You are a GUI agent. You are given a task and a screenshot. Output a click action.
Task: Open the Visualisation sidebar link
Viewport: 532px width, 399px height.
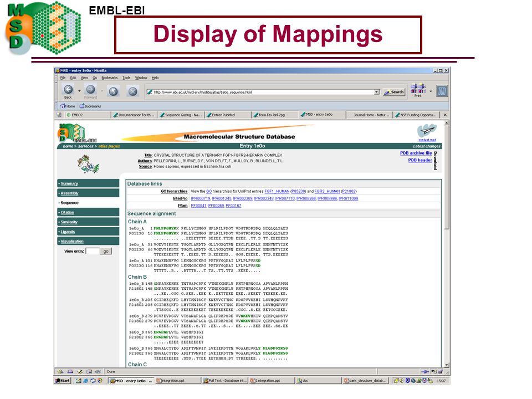pyautogui.click(x=72, y=241)
